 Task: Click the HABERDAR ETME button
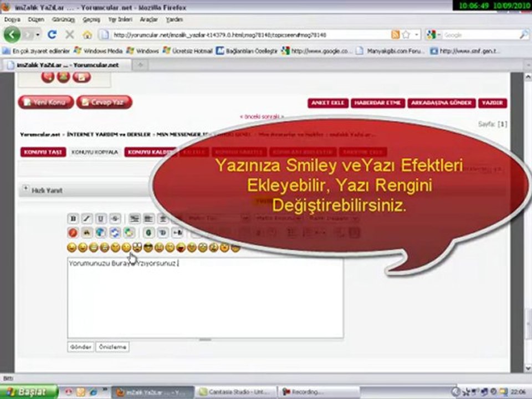pyautogui.click(x=378, y=103)
